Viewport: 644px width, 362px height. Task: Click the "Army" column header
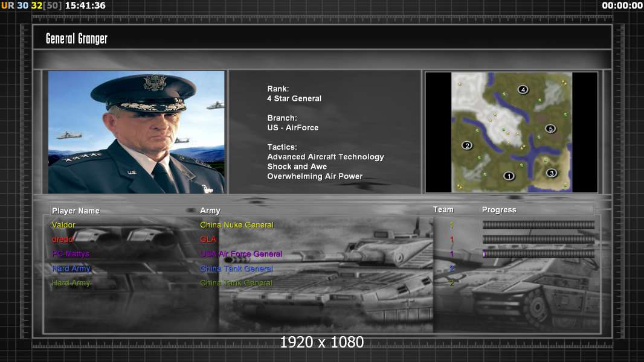pyautogui.click(x=210, y=211)
